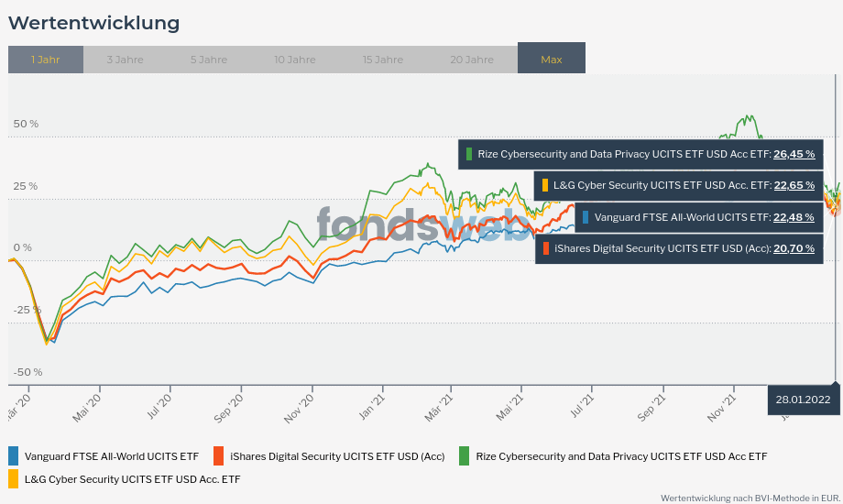Click the yellow L&G legend color swatch
The image size is (843, 504).
coord(13,478)
